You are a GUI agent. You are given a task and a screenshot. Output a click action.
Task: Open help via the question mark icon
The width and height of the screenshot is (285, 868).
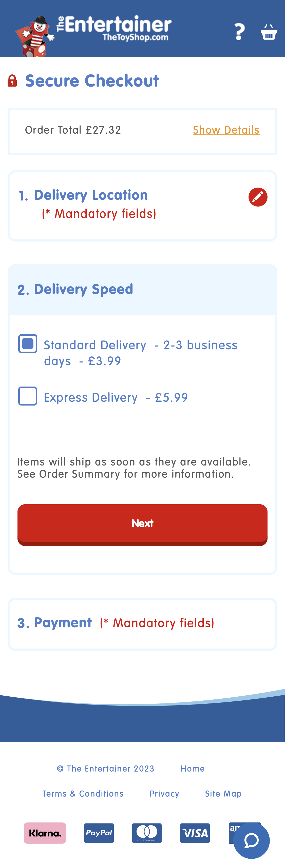239,32
